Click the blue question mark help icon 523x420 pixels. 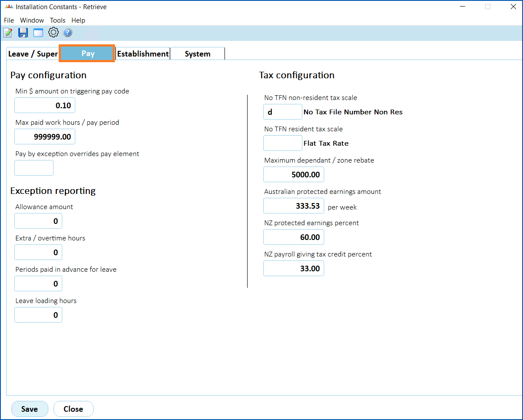67,33
